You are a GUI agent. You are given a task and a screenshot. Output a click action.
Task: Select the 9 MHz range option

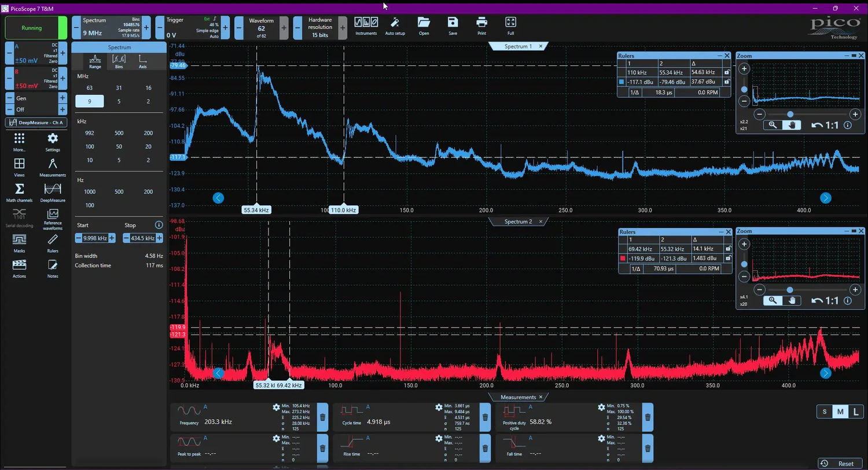tap(90, 101)
